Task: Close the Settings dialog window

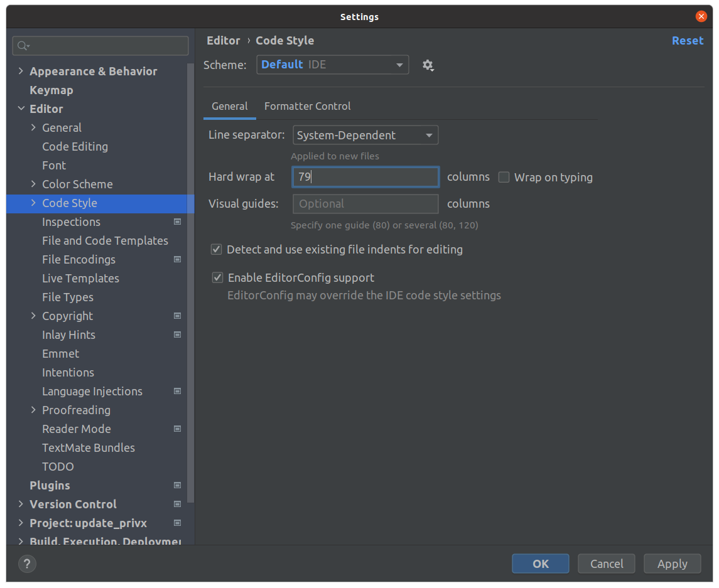Action: (701, 16)
